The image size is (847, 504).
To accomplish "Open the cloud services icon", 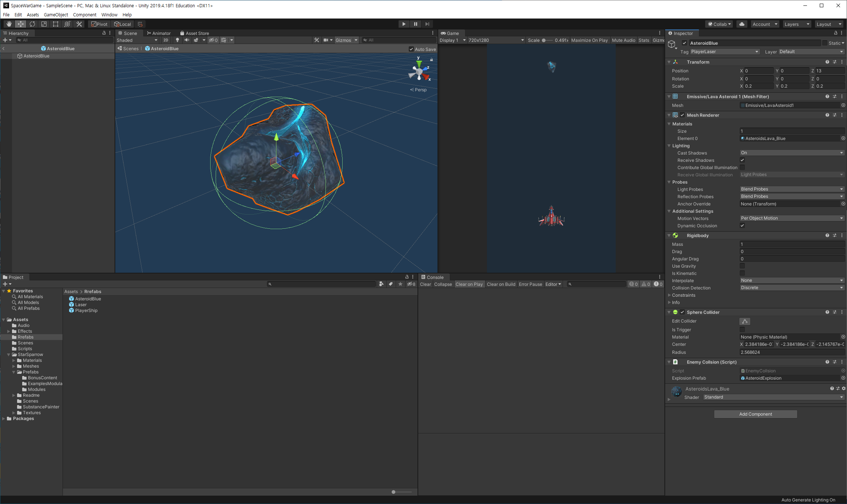I will point(742,24).
